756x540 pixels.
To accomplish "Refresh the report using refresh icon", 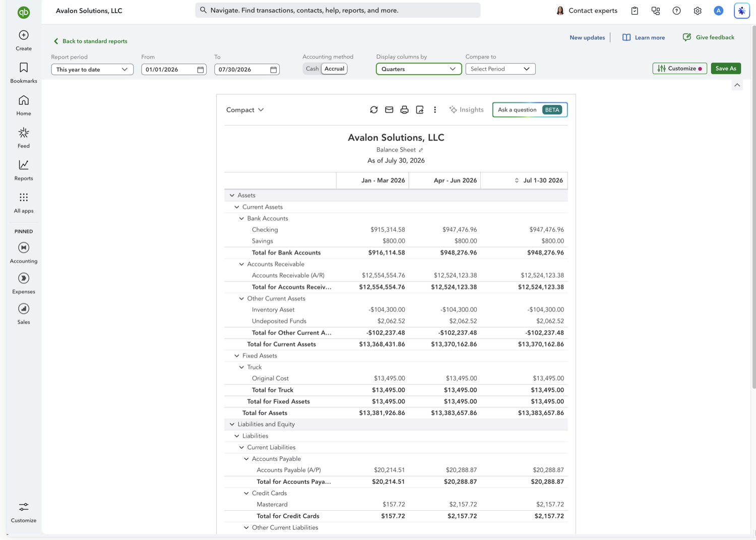I will 374,110.
